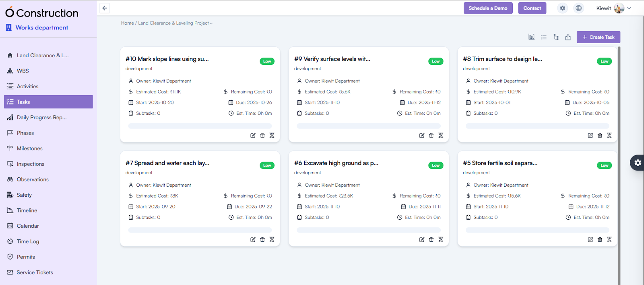This screenshot has height=285, width=644.
Task: Open floating settings gear on right edge
Action: (638, 163)
